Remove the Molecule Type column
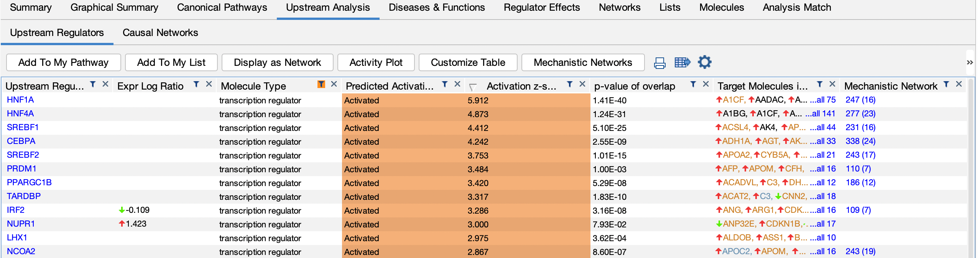980x258 pixels. click(334, 84)
